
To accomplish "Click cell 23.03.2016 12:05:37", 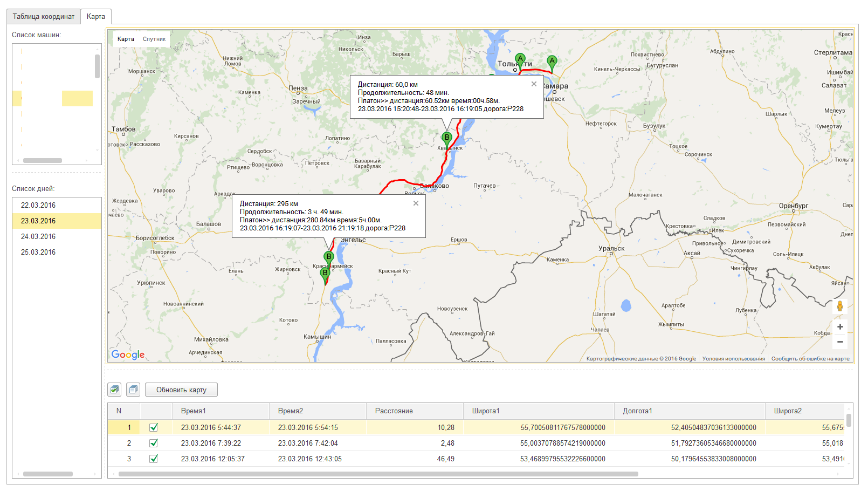I will [x=221, y=459].
